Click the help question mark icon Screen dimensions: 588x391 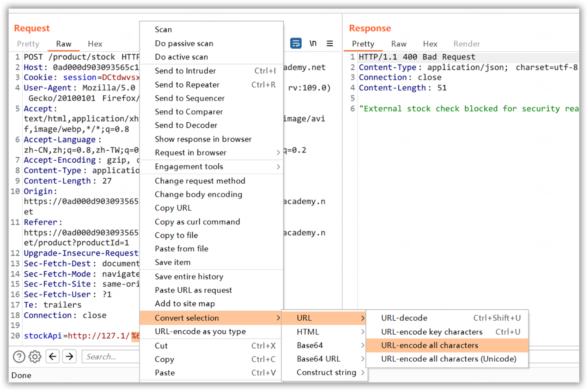(x=19, y=357)
